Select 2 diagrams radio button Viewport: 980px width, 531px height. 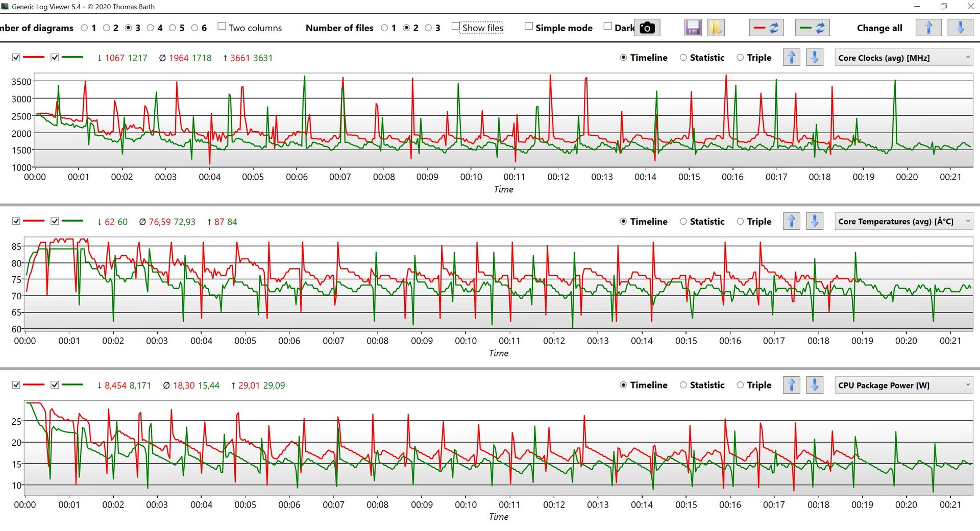[x=107, y=28]
